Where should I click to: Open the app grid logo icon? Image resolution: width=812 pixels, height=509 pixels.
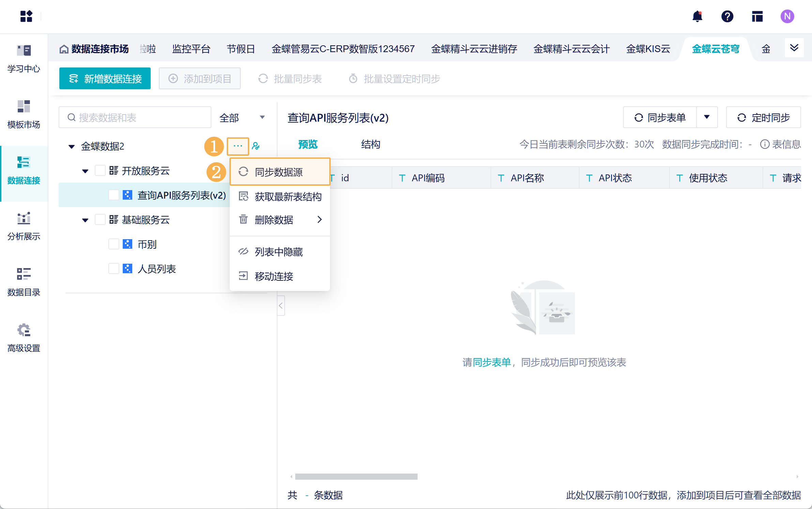pos(26,16)
